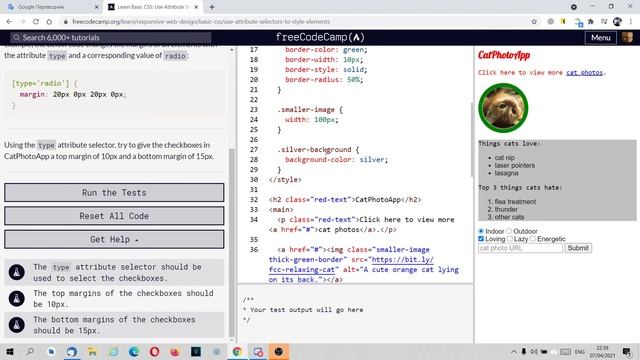The image size is (640, 360).
Task: Select the Outdoor radio button
Action: point(509,231)
